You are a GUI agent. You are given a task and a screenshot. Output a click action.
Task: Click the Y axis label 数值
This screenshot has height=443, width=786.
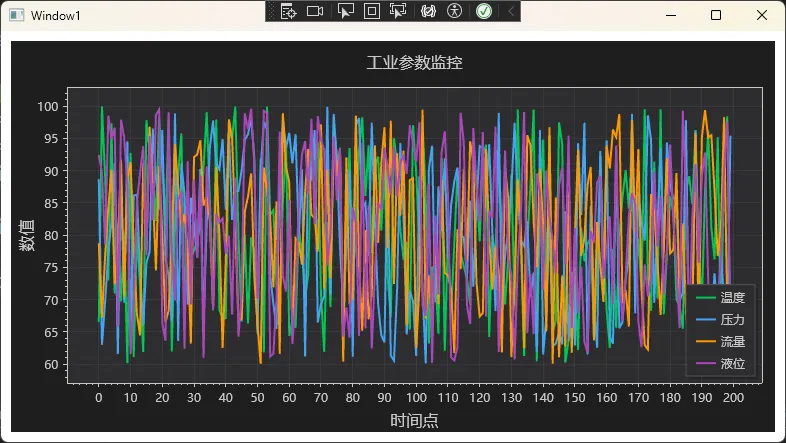pyautogui.click(x=27, y=235)
